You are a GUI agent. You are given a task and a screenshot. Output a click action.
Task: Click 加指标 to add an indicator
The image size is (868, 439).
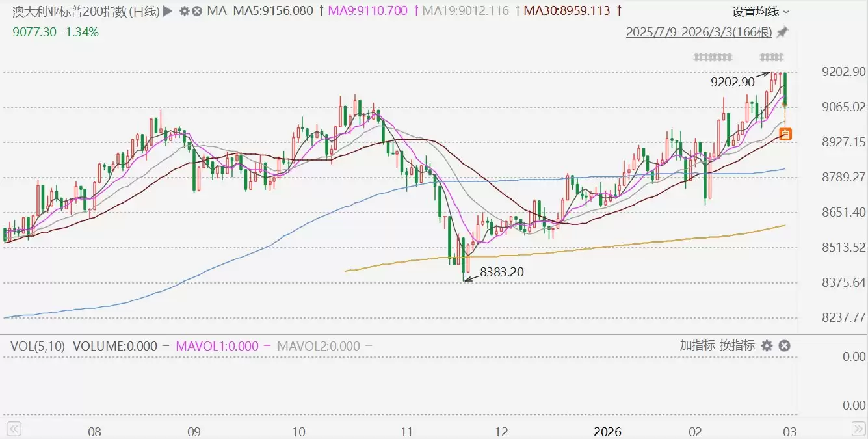point(698,346)
